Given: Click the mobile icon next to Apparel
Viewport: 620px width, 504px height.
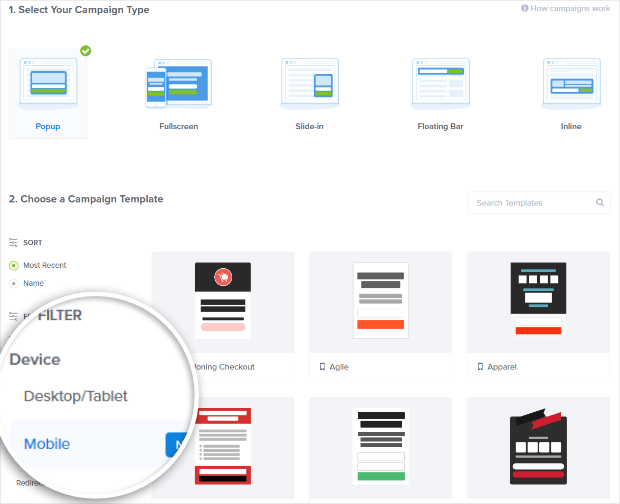Looking at the screenshot, I should [x=480, y=366].
